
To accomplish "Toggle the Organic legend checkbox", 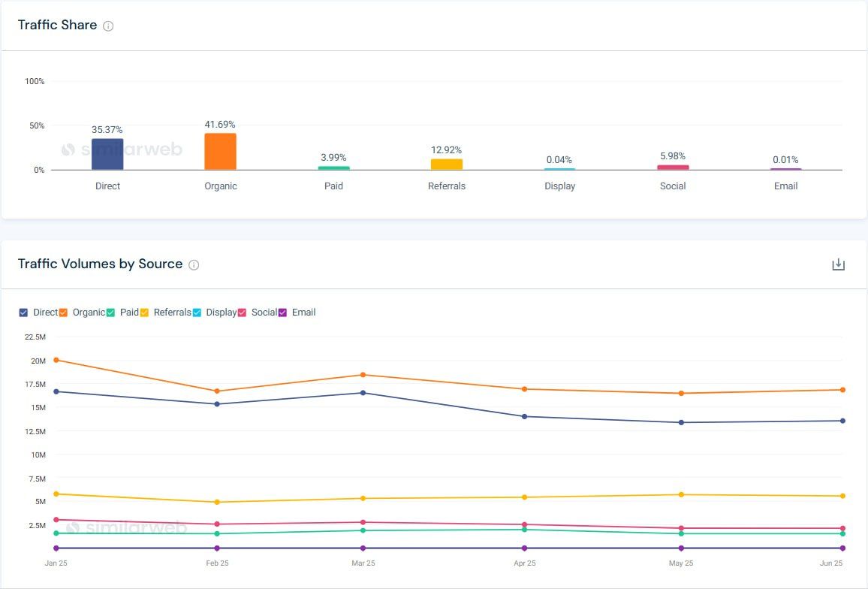I will click(x=63, y=313).
